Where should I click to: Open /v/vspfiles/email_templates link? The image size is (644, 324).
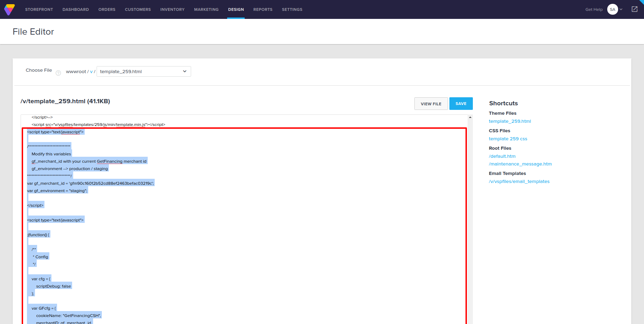pyautogui.click(x=519, y=181)
